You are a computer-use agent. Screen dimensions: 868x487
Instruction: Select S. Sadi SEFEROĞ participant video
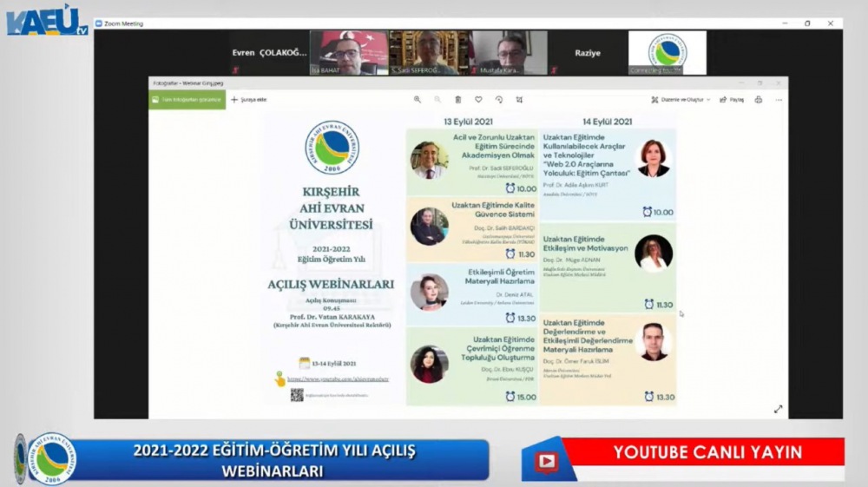tap(429, 53)
